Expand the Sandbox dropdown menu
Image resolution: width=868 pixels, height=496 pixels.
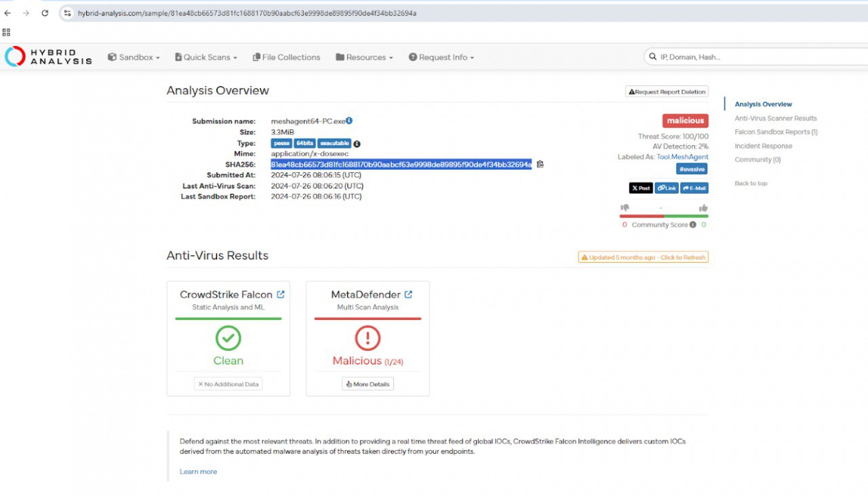[134, 58]
